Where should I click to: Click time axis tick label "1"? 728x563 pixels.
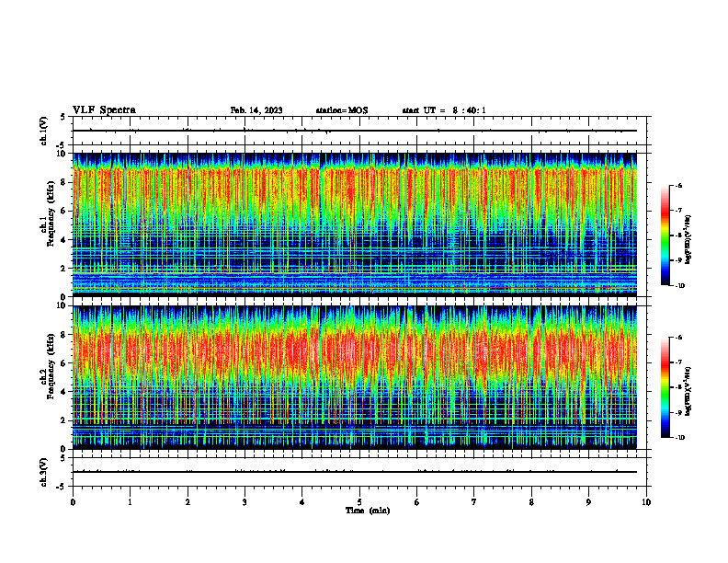tap(131, 502)
